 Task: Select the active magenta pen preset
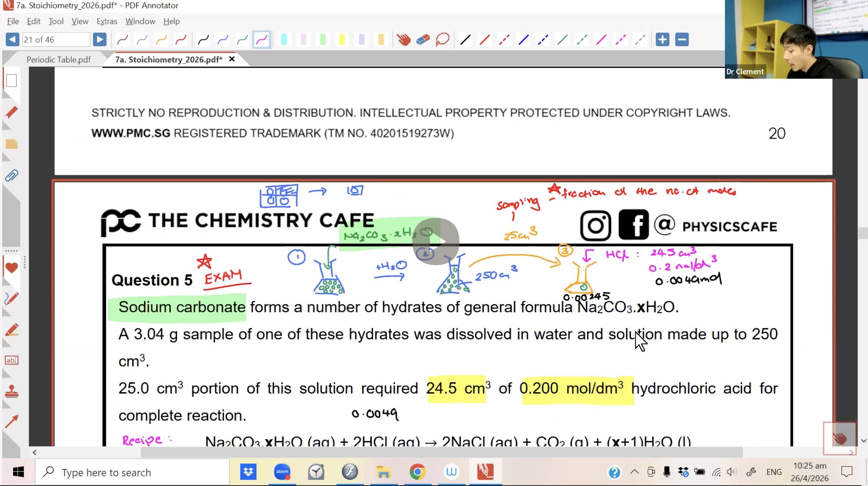[262, 39]
